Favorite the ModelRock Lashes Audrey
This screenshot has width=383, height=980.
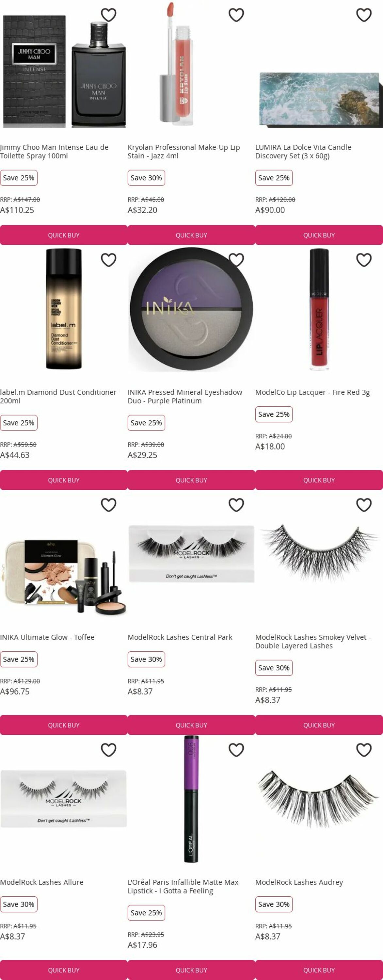point(364,750)
